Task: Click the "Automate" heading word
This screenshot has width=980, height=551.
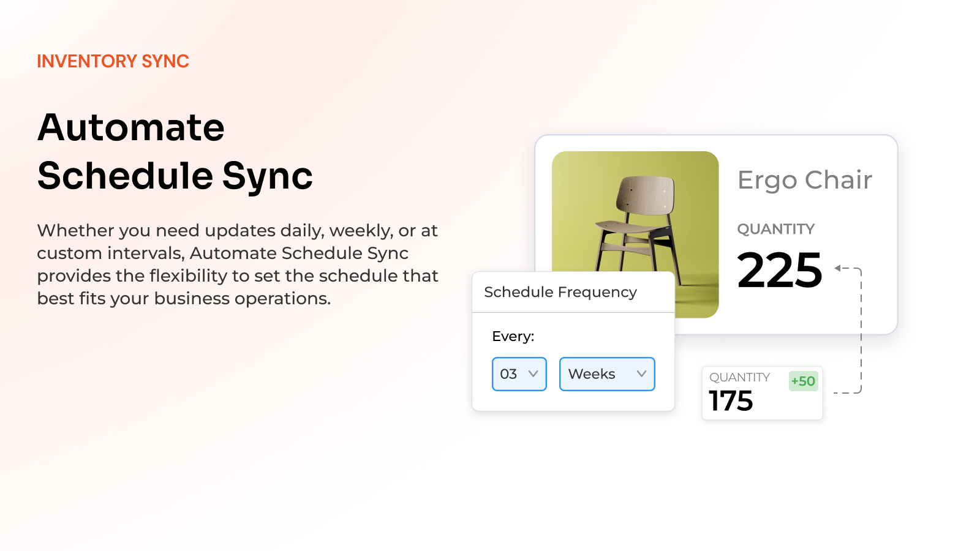Action: [131, 127]
